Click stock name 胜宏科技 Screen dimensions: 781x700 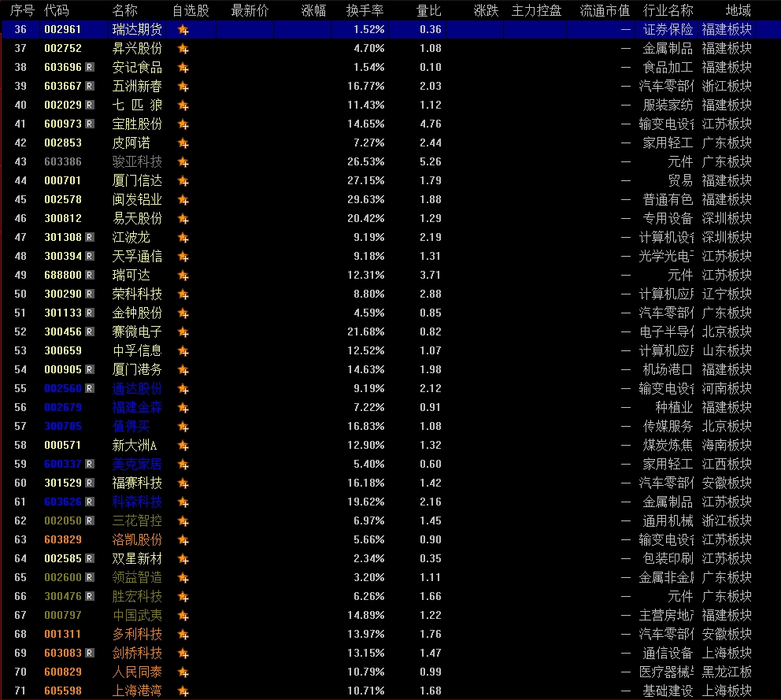pos(137,596)
